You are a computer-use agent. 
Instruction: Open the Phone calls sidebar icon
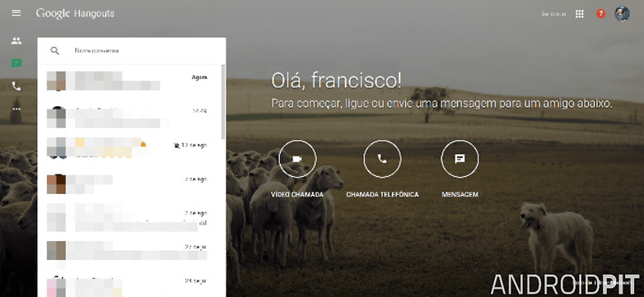click(16, 86)
